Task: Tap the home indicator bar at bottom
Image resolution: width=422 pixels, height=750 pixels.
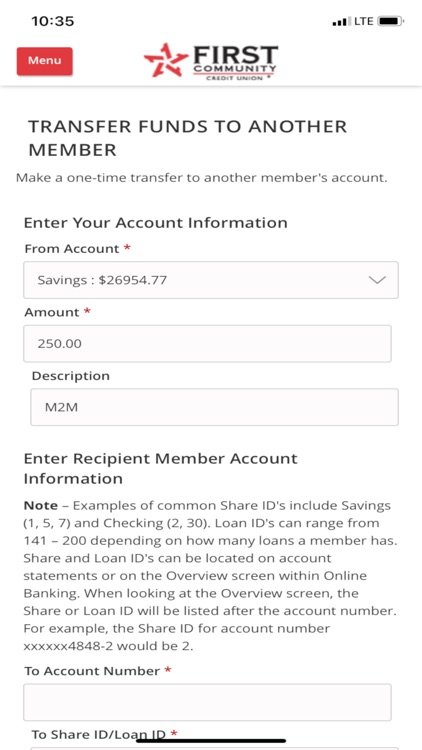Action: click(211, 741)
